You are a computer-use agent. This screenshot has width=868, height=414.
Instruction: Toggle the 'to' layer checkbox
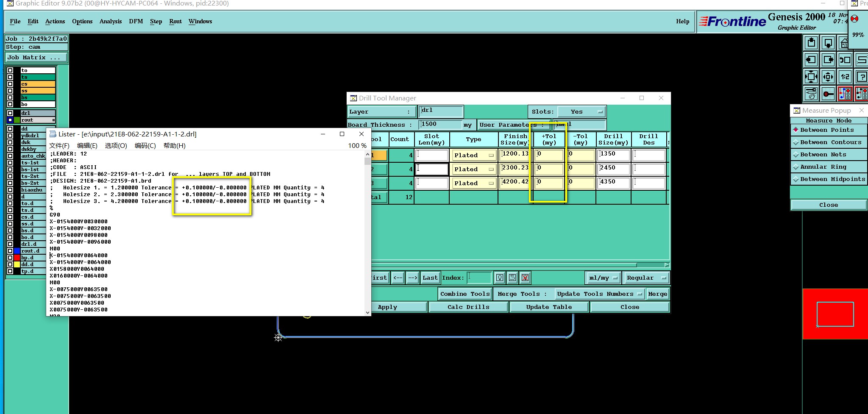tap(10, 70)
